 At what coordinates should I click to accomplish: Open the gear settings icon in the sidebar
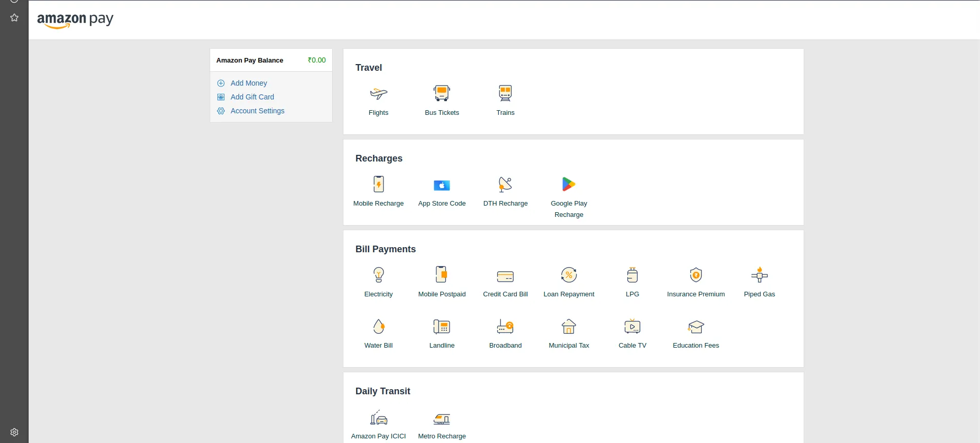pos(14,432)
